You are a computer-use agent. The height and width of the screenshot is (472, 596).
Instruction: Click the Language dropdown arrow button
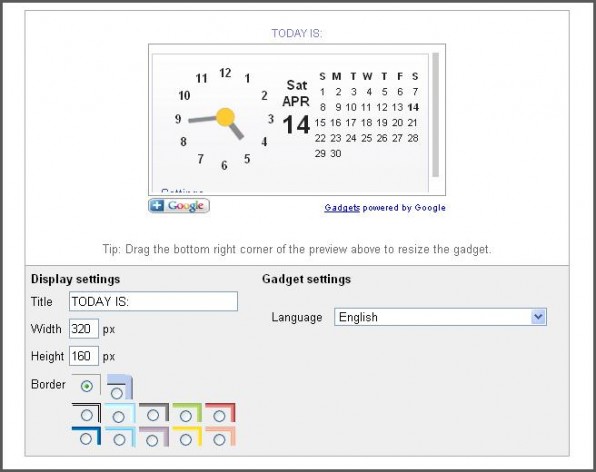pyautogui.click(x=538, y=317)
